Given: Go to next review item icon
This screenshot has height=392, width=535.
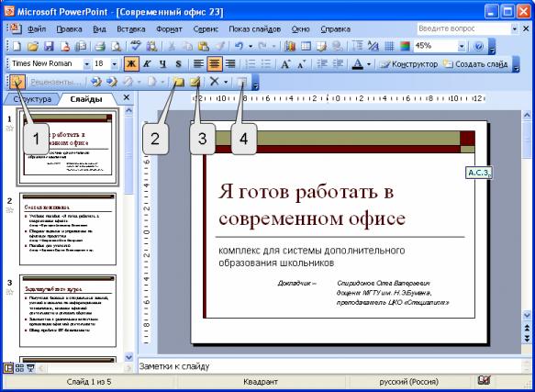Looking at the screenshot, I should point(111,82).
